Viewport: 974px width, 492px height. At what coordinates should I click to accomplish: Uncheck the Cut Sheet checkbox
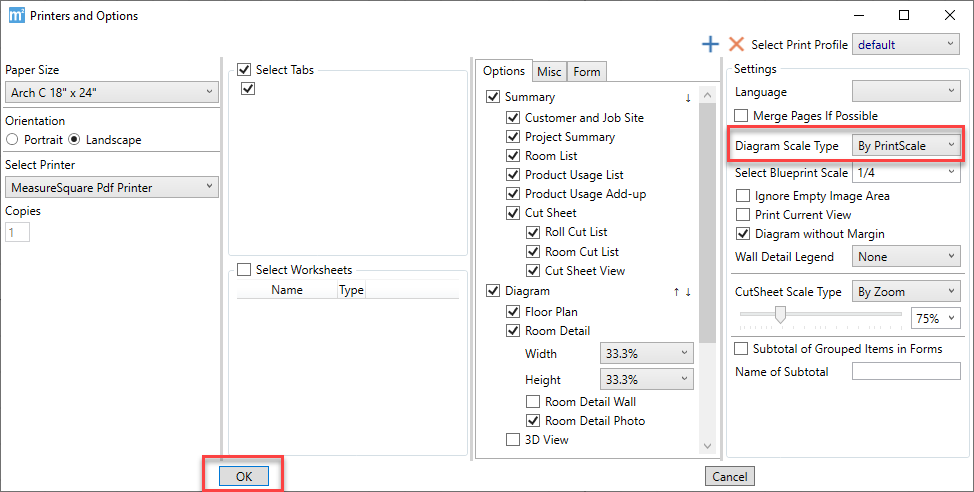click(513, 213)
